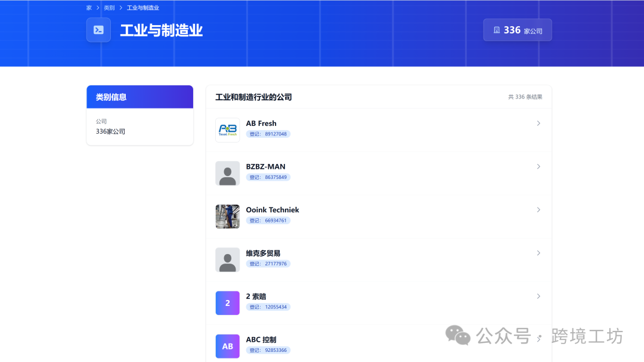Open the 类别 breadcrumb item

109,7
